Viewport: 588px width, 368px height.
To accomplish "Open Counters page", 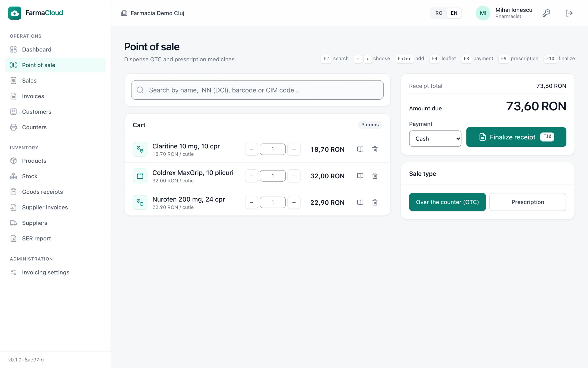I will tap(55, 127).
